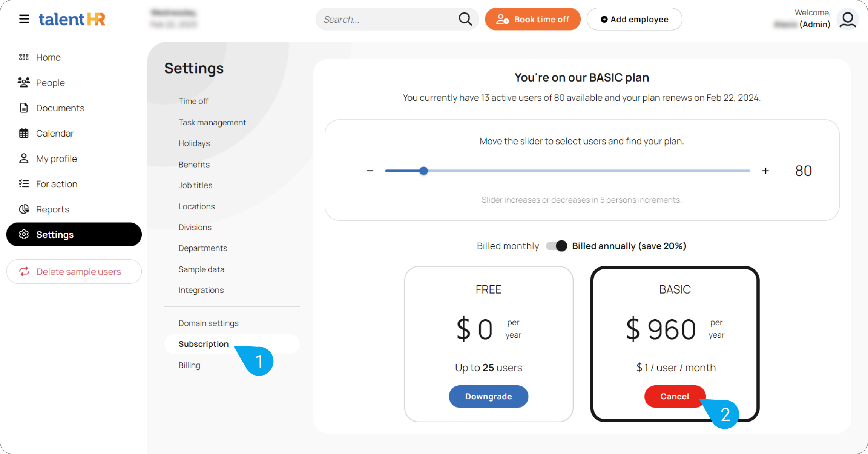The height and width of the screenshot is (454, 868).
Task: Open the hamburger menu icon
Action: click(x=24, y=19)
